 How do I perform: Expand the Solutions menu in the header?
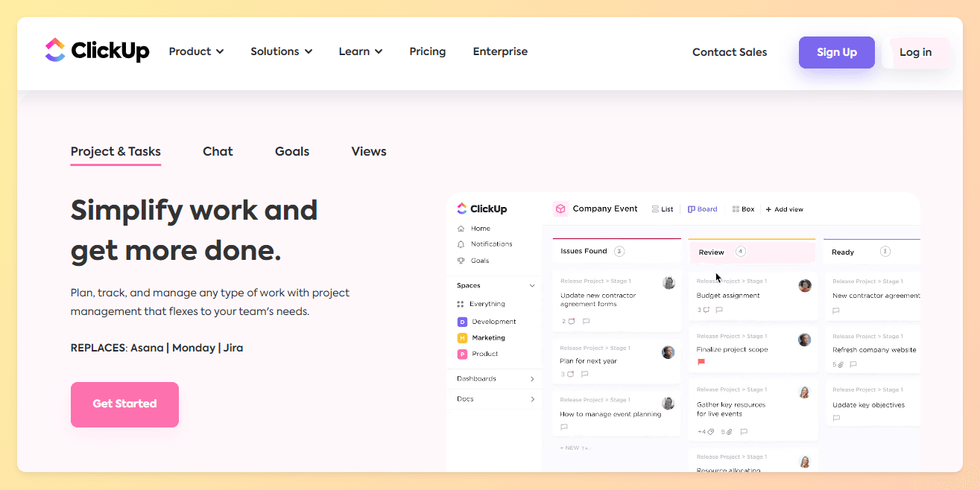tap(281, 51)
